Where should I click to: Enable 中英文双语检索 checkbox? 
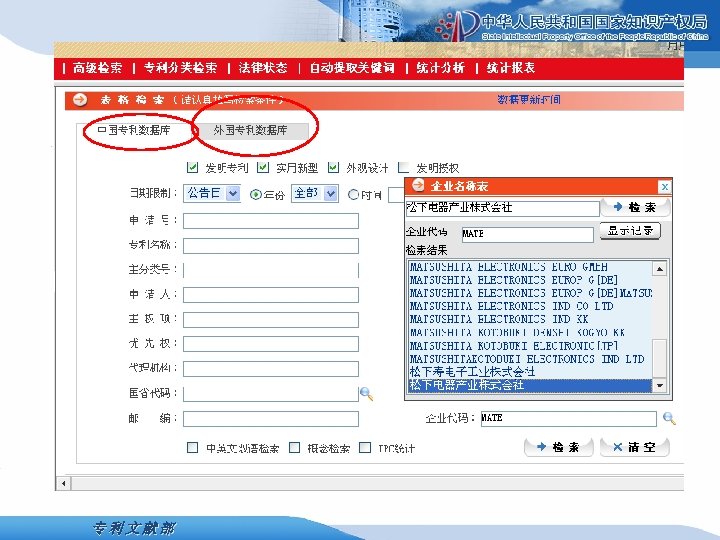click(x=192, y=447)
